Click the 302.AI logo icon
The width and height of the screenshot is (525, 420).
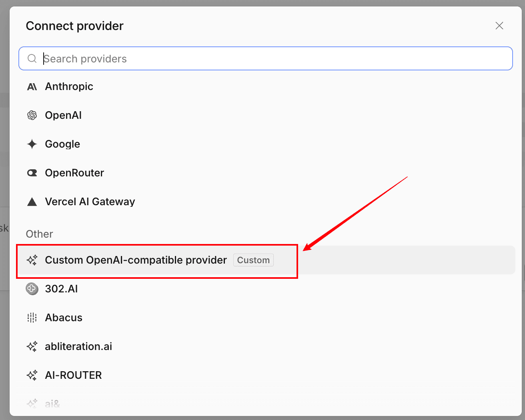click(x=32, y=289)
